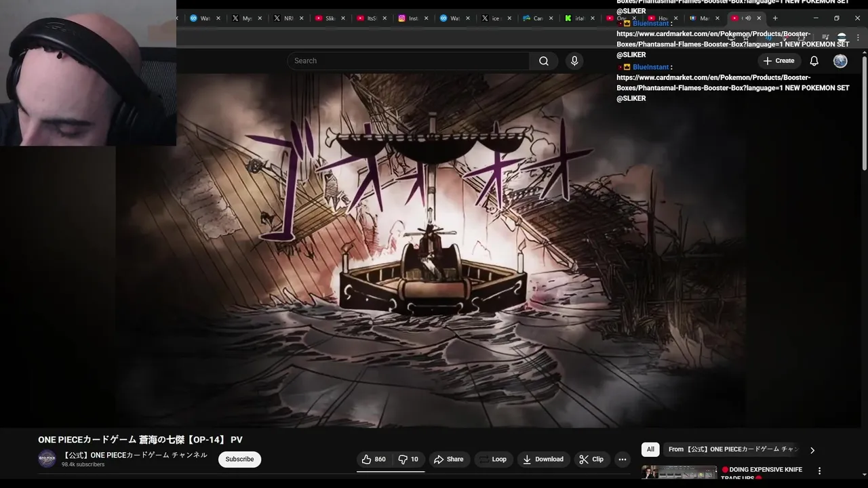Switch to the Myi X tab
The height and width of the screenshot is (488, 868).
coord(247,18)
